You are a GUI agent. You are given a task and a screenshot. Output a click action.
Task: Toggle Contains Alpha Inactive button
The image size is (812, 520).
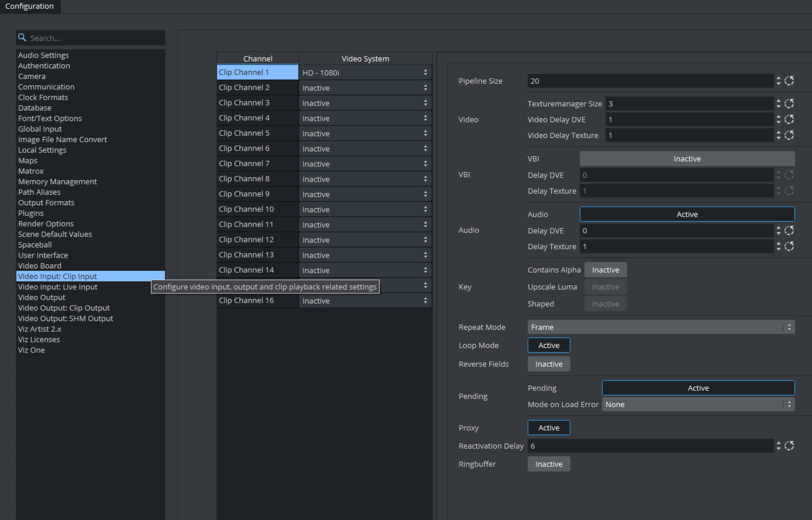605,270
